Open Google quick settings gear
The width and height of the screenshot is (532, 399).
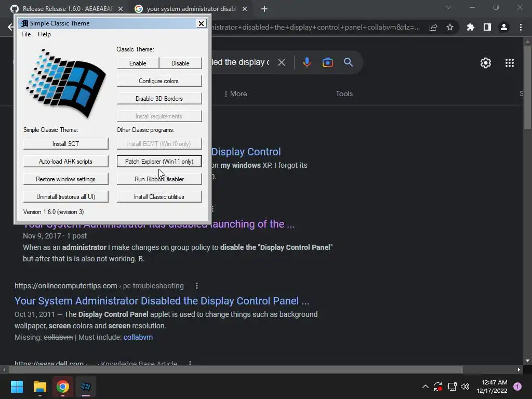tap(486, 63)
